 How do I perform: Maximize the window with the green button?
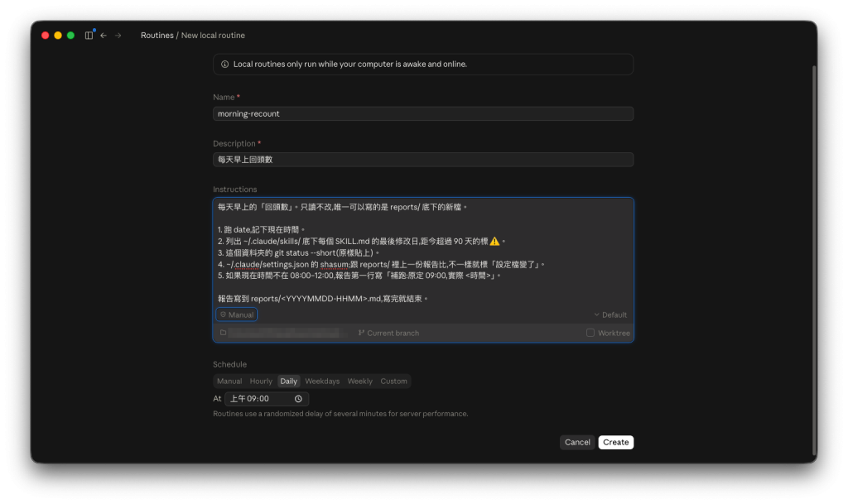tap(71, 35)
